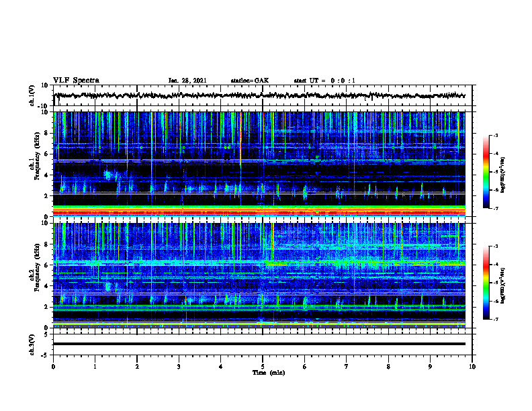The width and height of the screenshot is (532, 411).
Task: Click the ch.2 color bar units label
Action: coord(503,285)
